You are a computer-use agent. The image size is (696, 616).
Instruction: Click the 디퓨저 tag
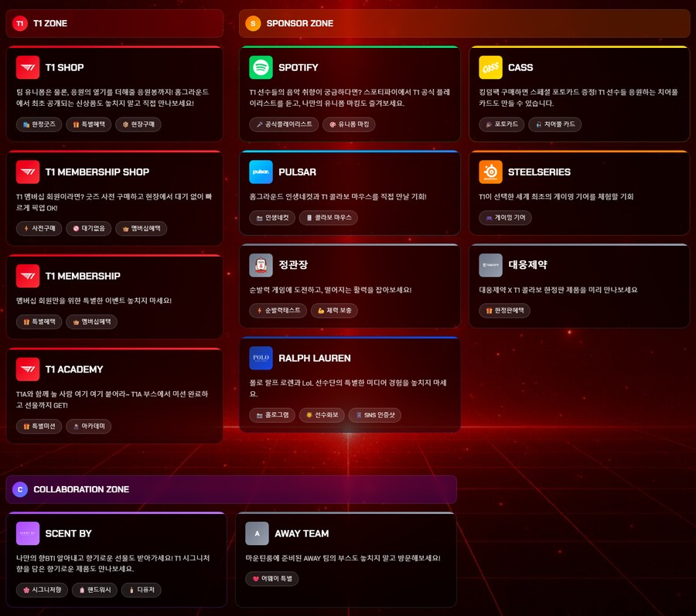142,590
